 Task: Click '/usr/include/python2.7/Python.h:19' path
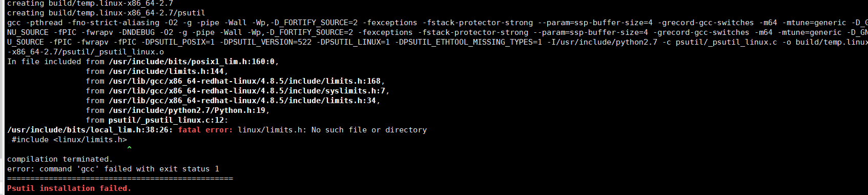point(187,110)
